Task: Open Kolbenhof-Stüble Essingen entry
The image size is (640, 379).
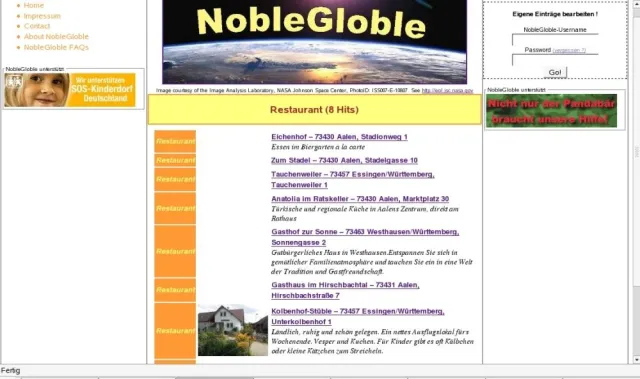Action: coord(358,316)
